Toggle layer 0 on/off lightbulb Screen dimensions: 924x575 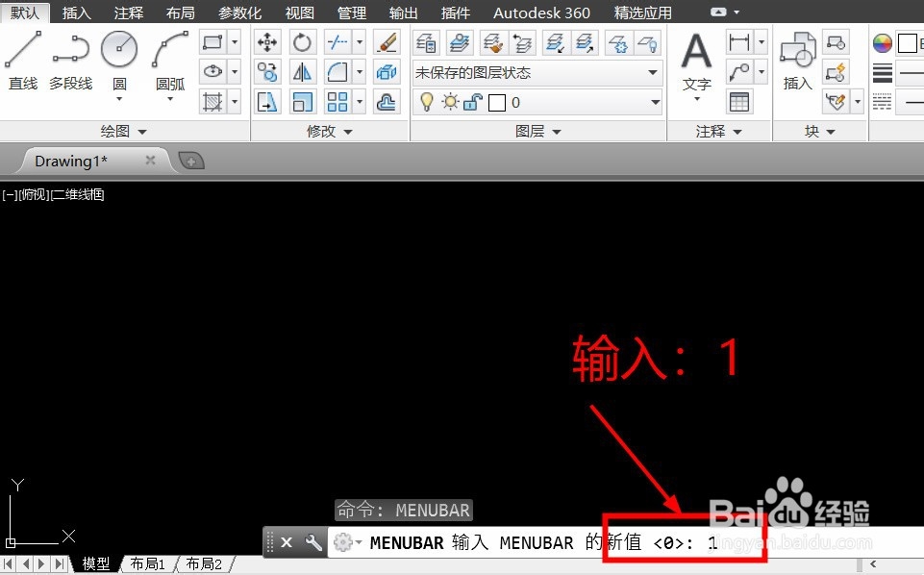point(427,103)
